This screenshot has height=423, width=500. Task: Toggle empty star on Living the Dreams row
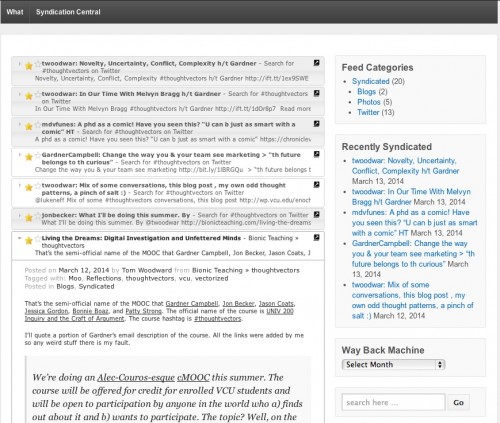pos(38,238)
